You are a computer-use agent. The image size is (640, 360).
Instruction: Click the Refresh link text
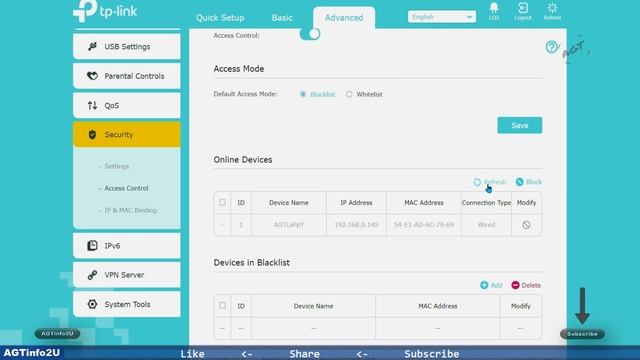click(x=495, y=182)
